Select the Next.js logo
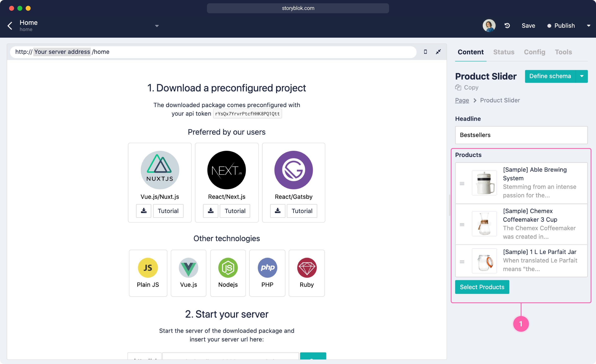This screenshot has height=364, width=596. (226, 170)
